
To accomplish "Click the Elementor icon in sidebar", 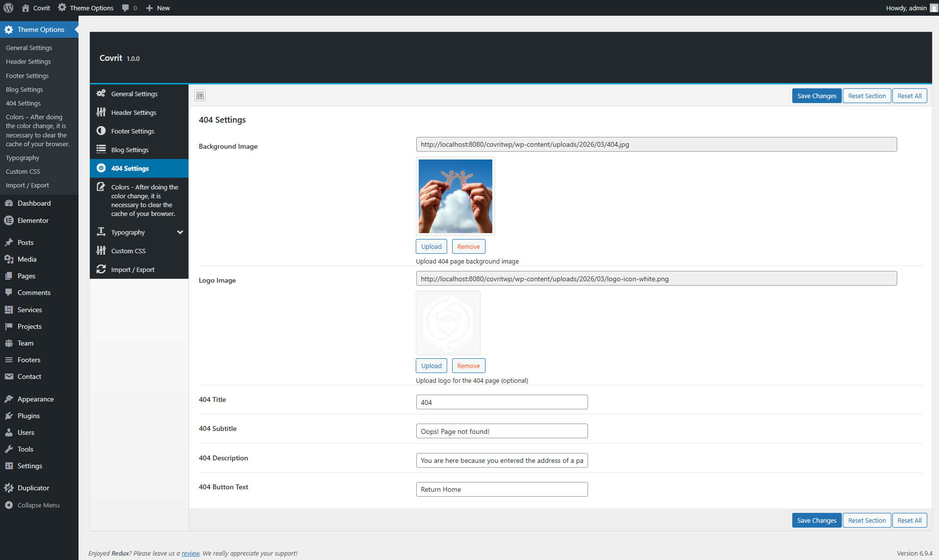I will pyautogui.click(x=9, y=220).
